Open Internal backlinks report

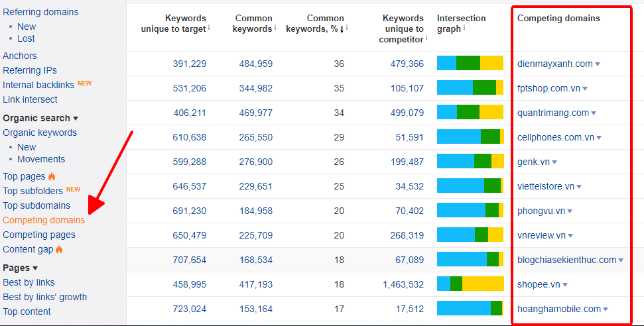[38, 85]
